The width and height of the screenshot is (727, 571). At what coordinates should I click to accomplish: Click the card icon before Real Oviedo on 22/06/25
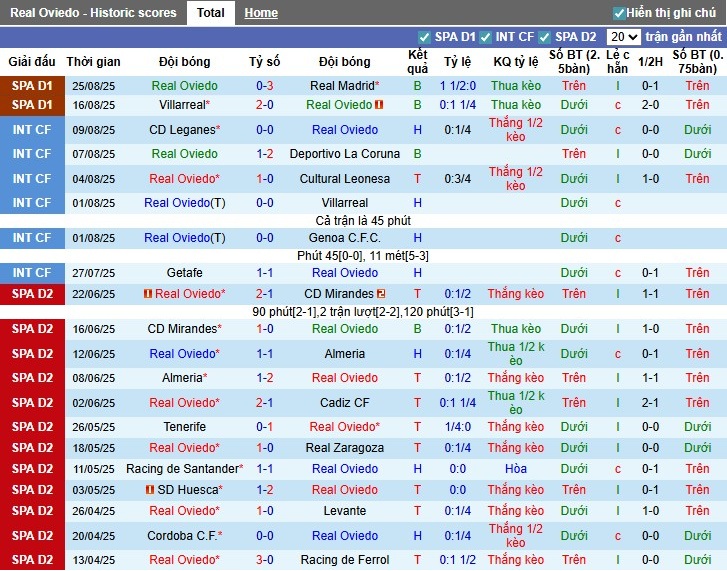click(x=148, y=294)
